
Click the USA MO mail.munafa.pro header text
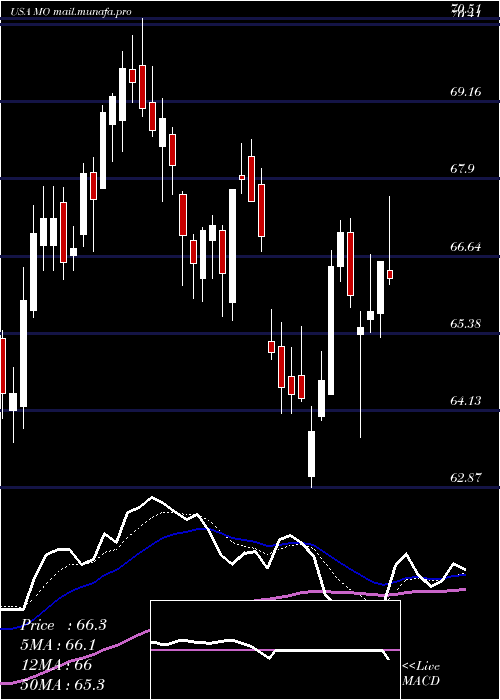pos(71,12)
